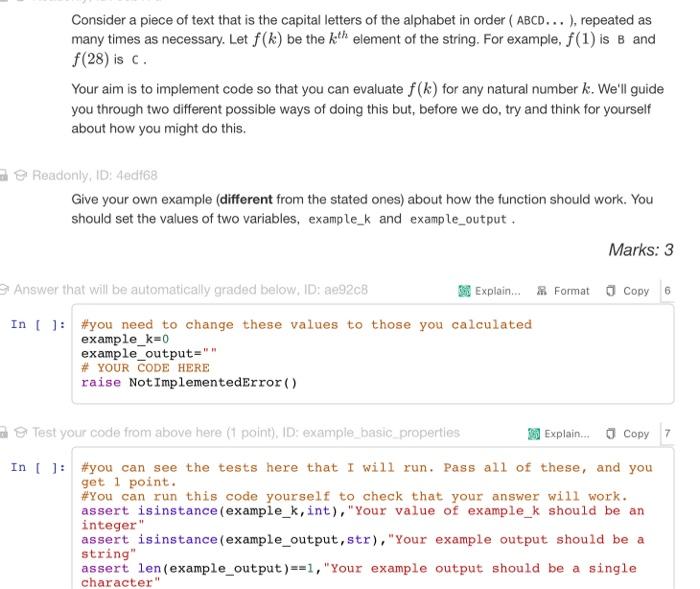Click '#you need to change these values' comment
The image size is (700, 589).
[306, 325]
